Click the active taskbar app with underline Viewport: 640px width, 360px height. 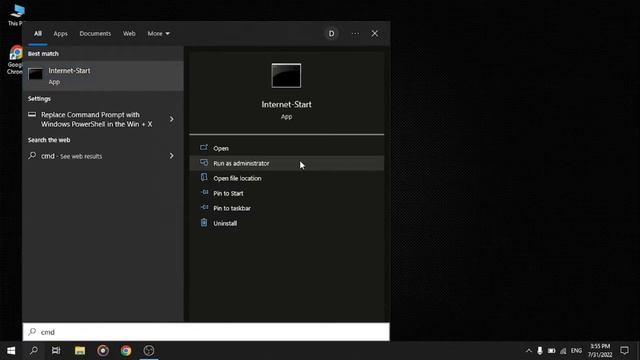[149, 351]
